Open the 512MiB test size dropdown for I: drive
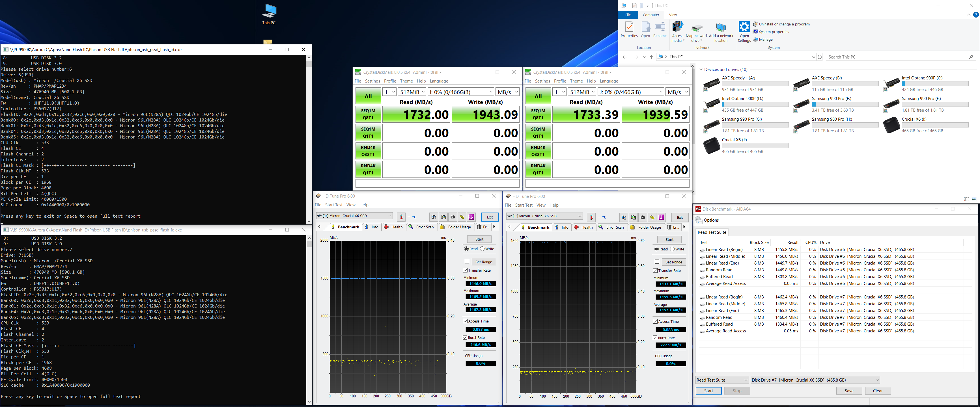This screenshot has width=980, height=407. point(412,92)
